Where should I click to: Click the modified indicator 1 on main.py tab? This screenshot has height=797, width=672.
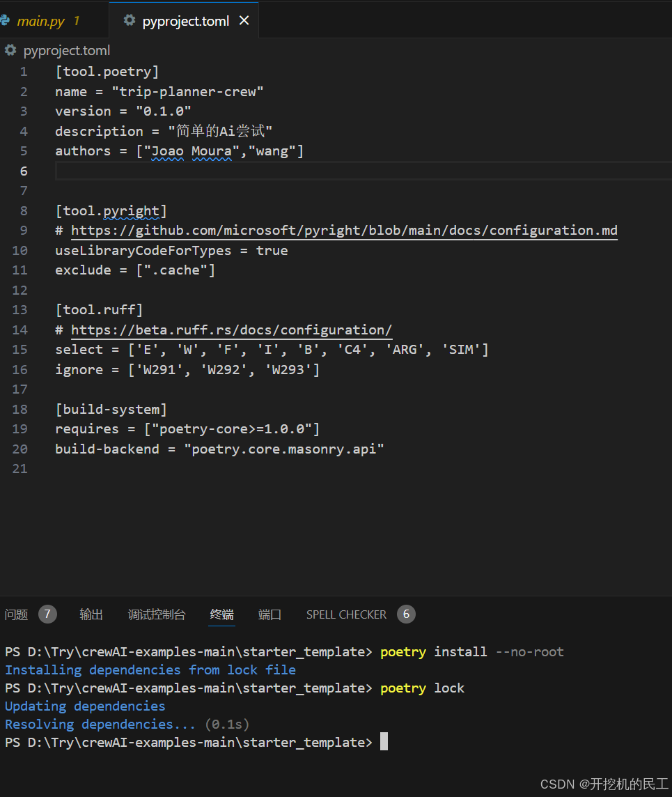(x=77, y=20)
